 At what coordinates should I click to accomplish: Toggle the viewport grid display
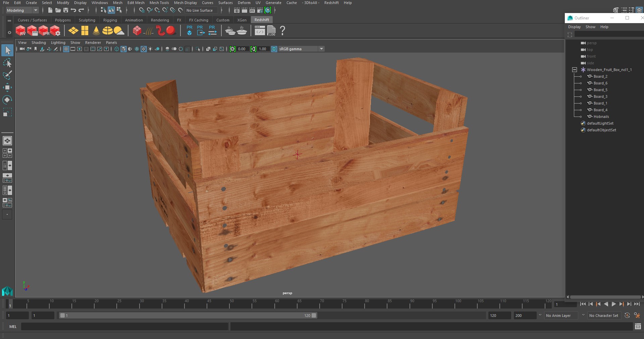point(66,49)
